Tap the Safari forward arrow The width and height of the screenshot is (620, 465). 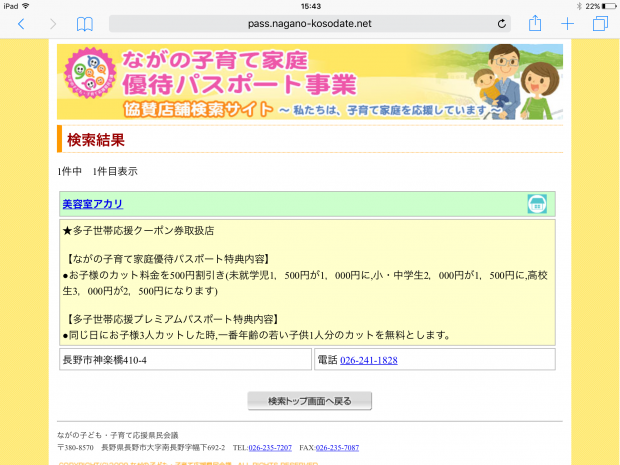click(x=52, y=23)
